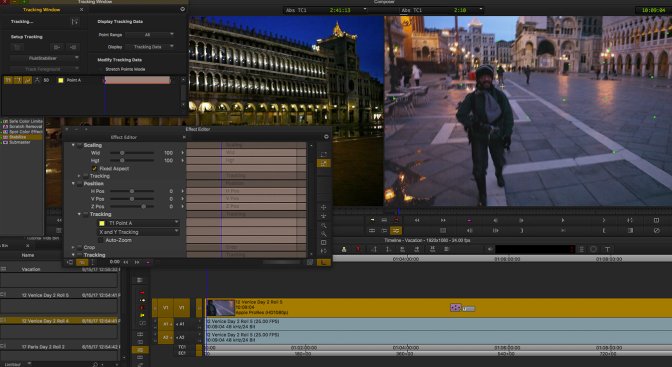Click the highlighted keyframe graph button in Effect Editor footer
The height and width of the screenshot is (367, 672).
(82, 262)
